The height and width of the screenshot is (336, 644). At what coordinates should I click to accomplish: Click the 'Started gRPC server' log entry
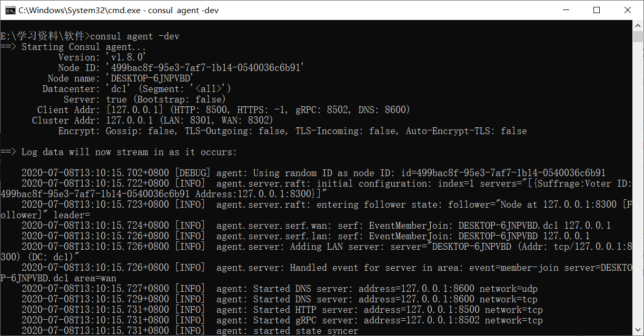point(316,320)
